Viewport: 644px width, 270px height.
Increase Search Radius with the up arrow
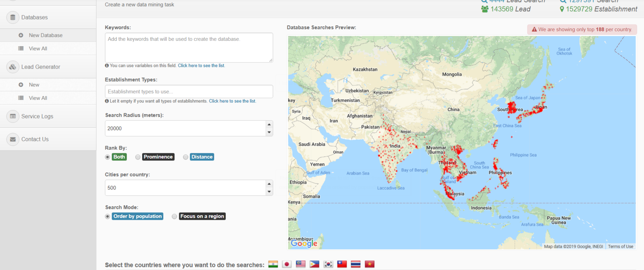pos(269,125)
